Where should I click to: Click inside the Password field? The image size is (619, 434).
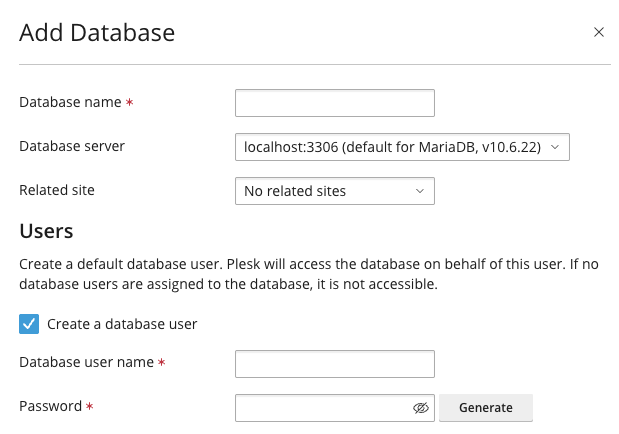click(323, 408)
